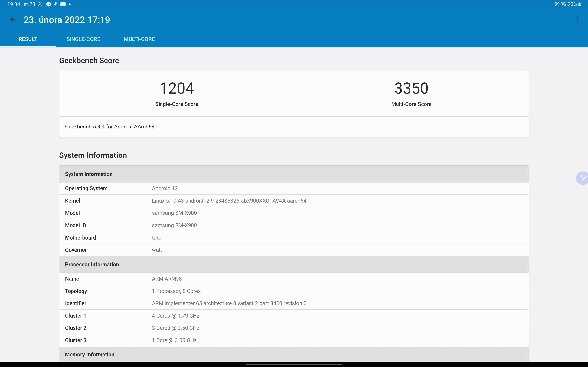The image size is (588, 367).
Task: Tap the Operating System row label
Action: 86,188
